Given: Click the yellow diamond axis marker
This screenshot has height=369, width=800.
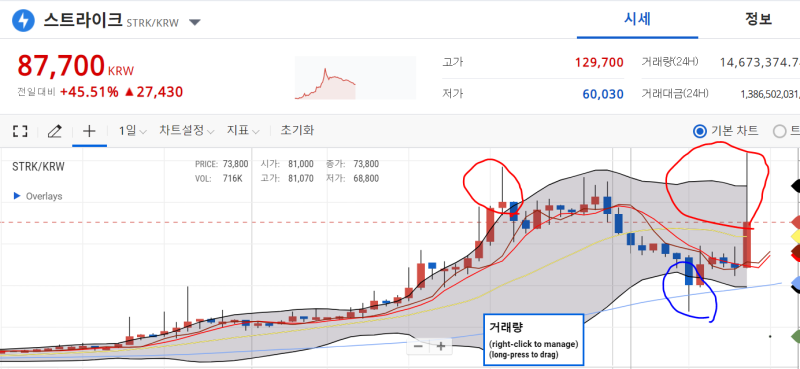Looking at the screenshot, I should pos(795,236).
